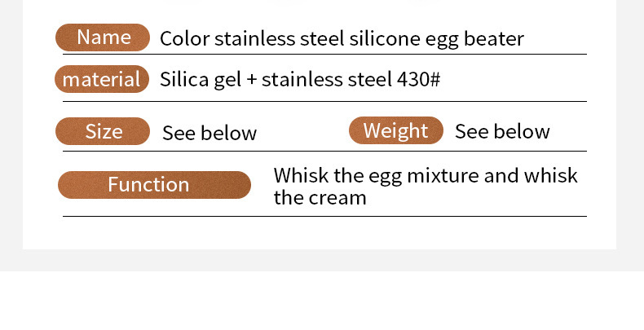The width and height of the screenshot is (644, 330).
Task: Click the 'Color stainless steel silicone egg beater' text
Action: point(342,38)
